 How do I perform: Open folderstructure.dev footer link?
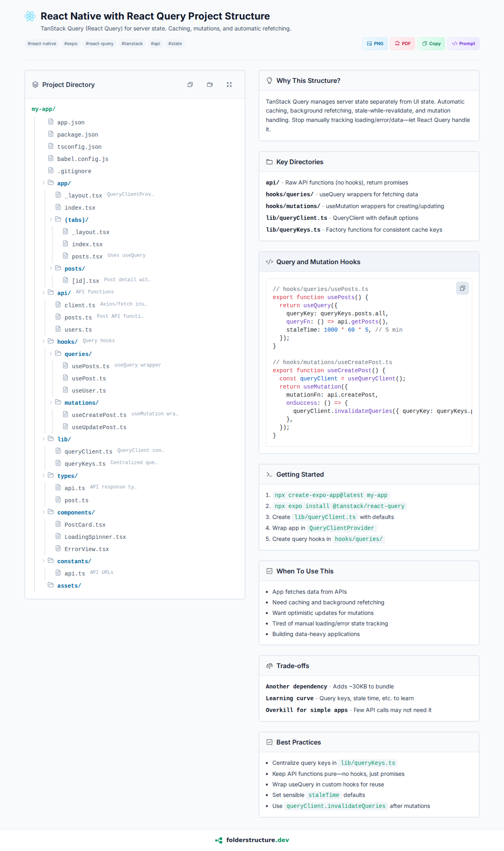coord(252,840)
